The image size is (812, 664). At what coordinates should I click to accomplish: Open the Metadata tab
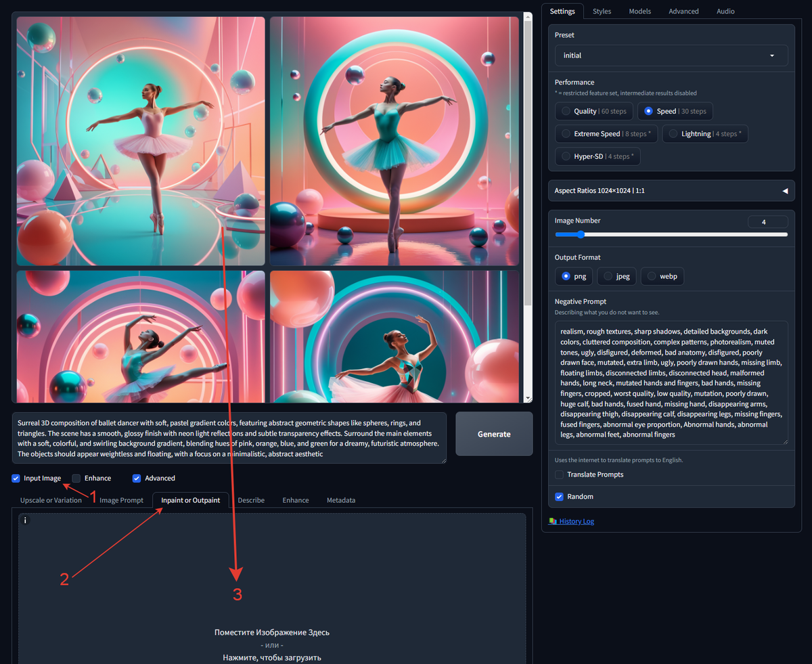click(x=341, y=500)
